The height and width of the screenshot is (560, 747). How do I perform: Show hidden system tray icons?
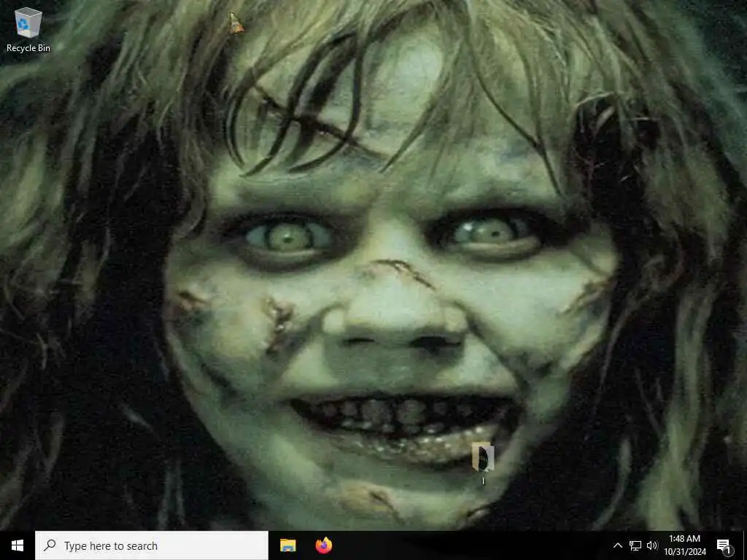tap(617, 545)
